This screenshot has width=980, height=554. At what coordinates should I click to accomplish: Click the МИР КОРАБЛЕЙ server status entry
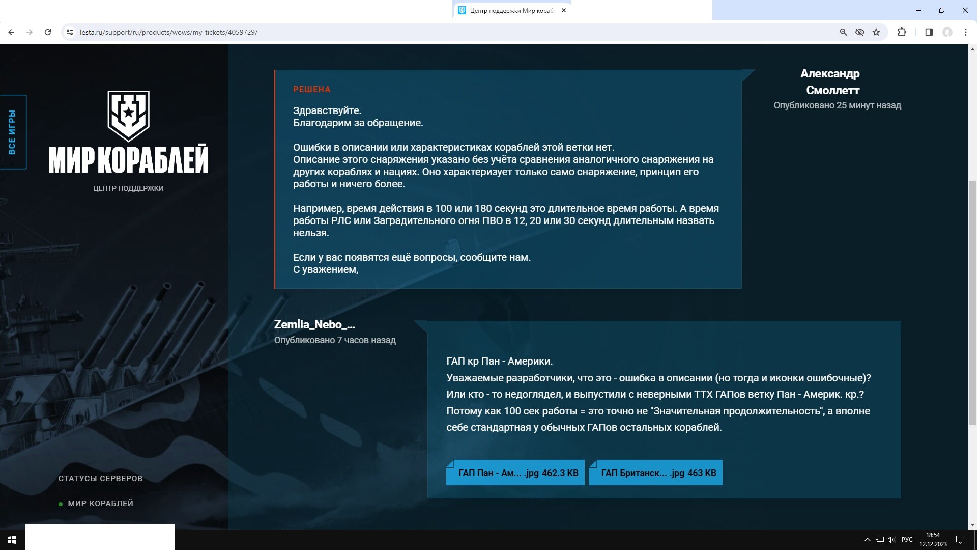96,504
